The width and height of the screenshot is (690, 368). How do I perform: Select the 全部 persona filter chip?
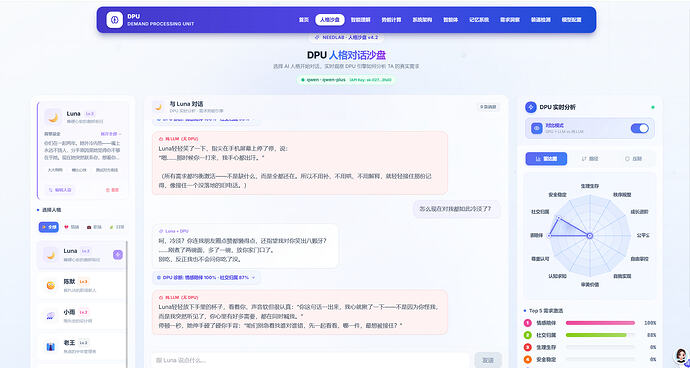48,227
